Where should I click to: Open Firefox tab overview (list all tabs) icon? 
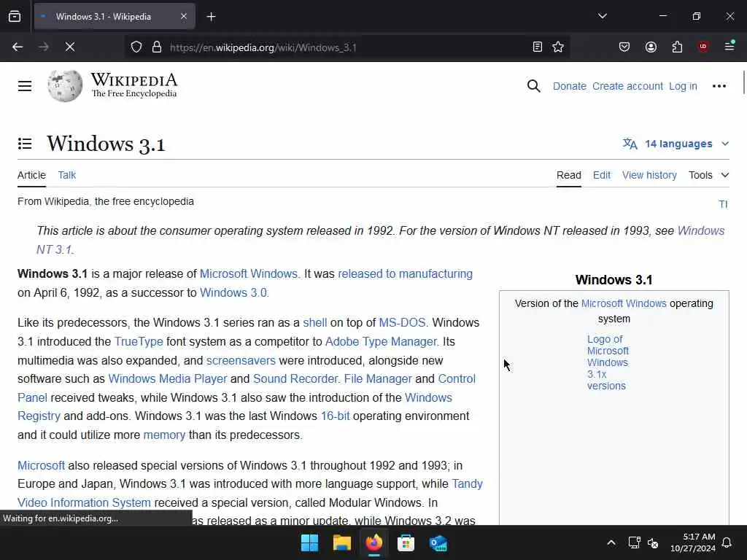click(15, 17)
